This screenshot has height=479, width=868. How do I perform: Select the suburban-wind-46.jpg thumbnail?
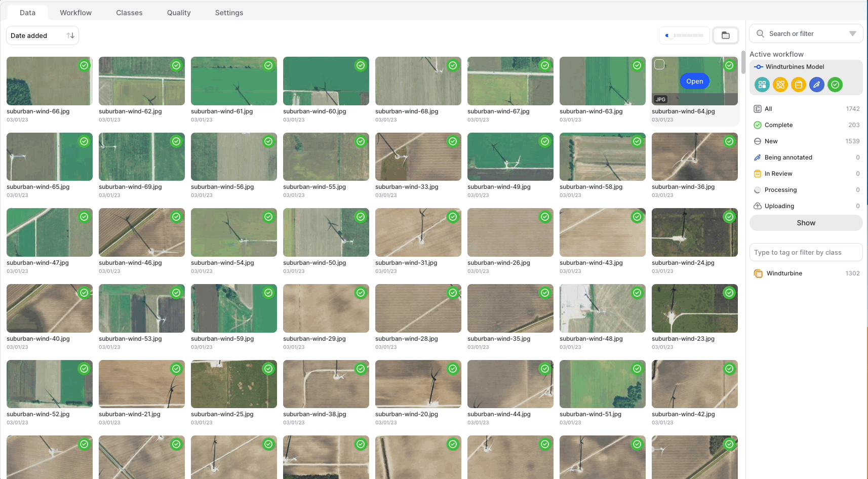[142, 232]
